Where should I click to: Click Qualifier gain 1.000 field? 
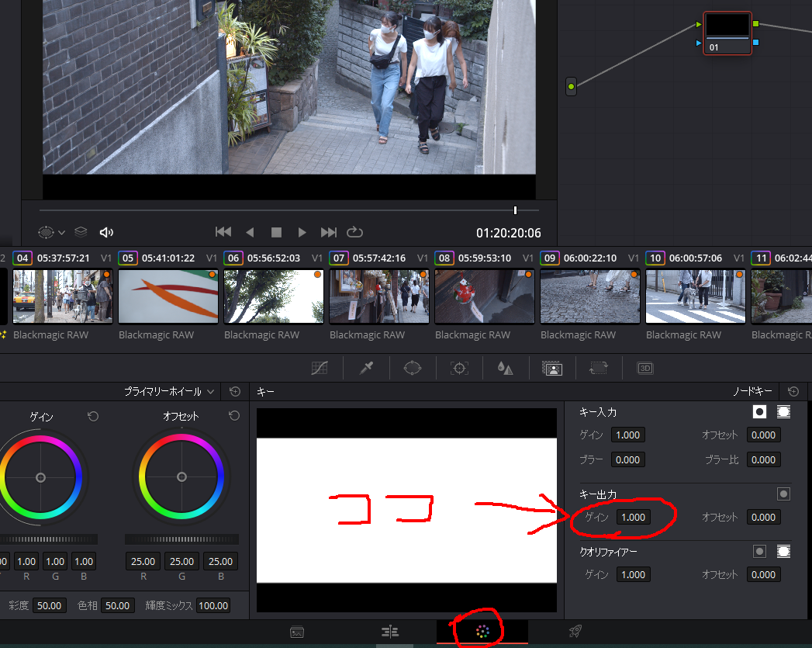click(633, 575)
